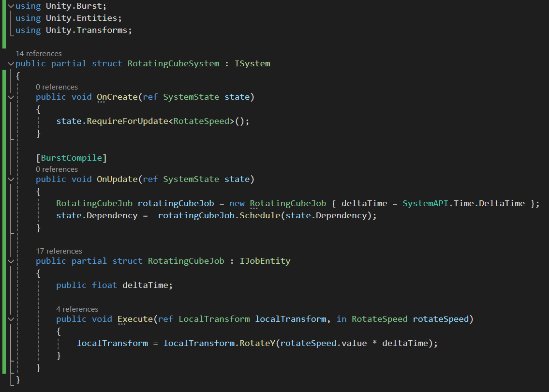Click 'LocalTransform' type in Execute parameters
This screenshot has width=549, height=392.
pos(214,319)
